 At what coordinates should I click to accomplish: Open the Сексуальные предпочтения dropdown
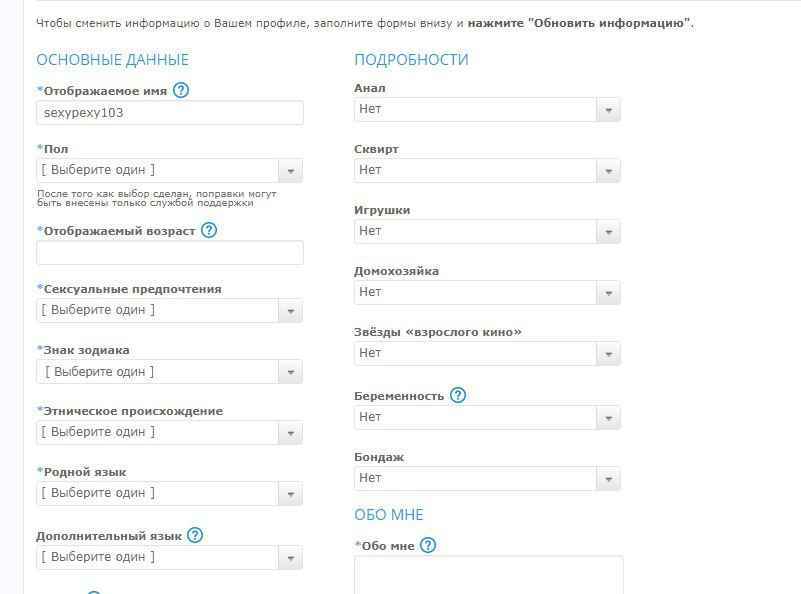(x=290, y=310)
